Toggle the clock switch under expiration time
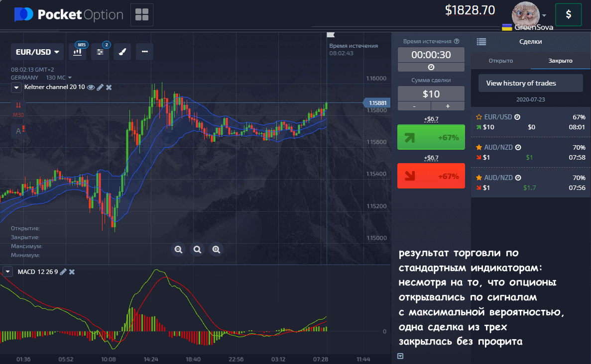 (x=431, y=67)
